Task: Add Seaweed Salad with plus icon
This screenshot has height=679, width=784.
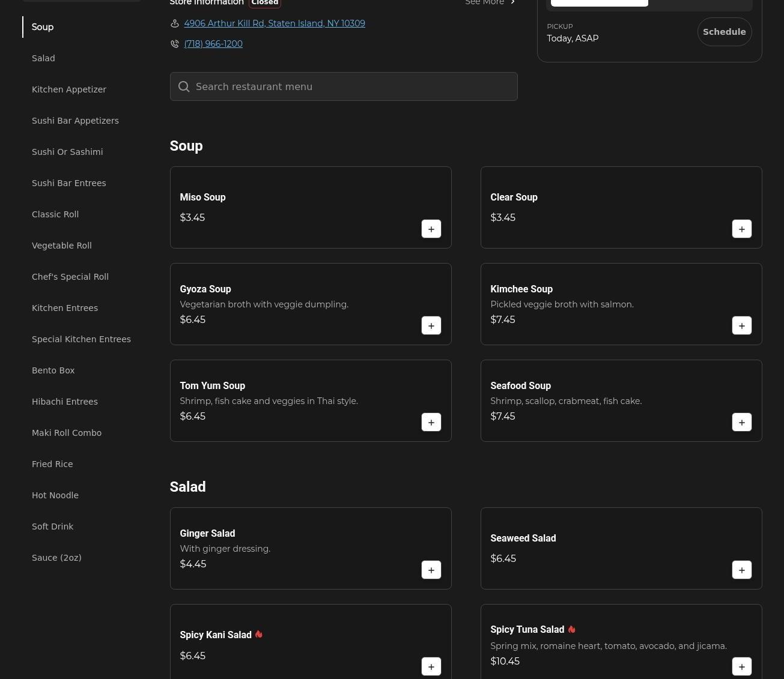Action: pos(741,570)
